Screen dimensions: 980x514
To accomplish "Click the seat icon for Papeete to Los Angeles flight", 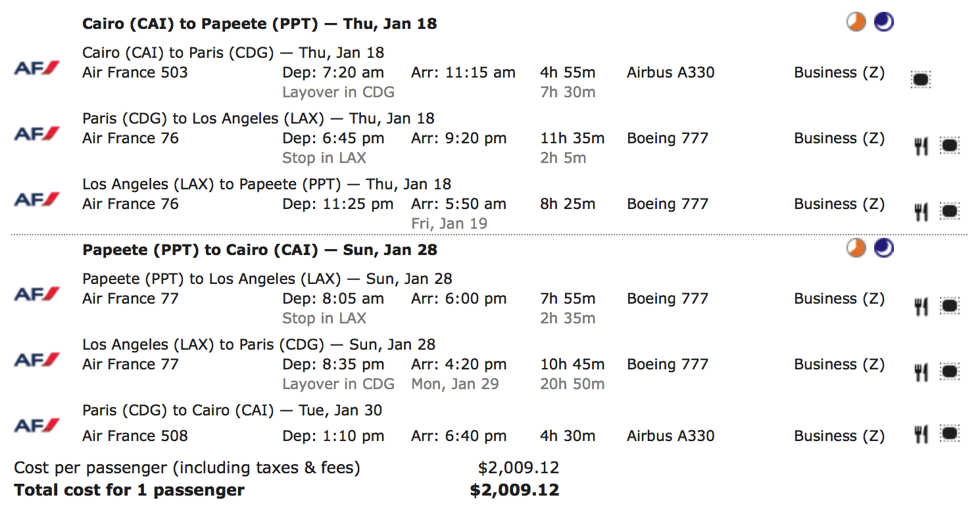I will pyautogui.click(x=949, y=306).
